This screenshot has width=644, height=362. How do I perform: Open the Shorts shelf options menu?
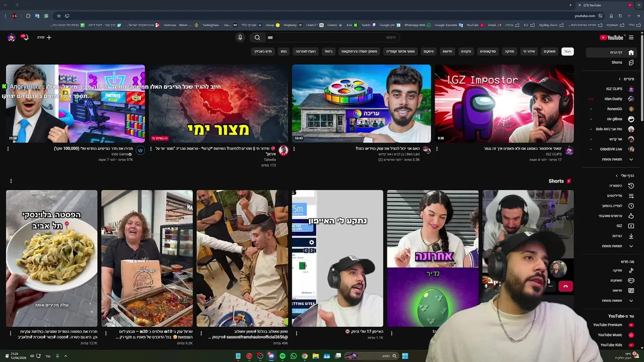(11, 181)
